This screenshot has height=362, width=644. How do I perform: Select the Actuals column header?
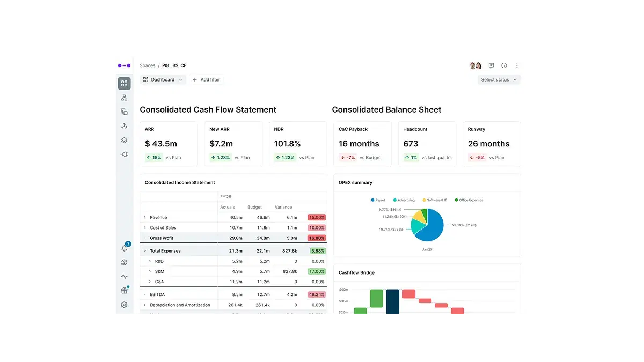(x=228, y=207)
